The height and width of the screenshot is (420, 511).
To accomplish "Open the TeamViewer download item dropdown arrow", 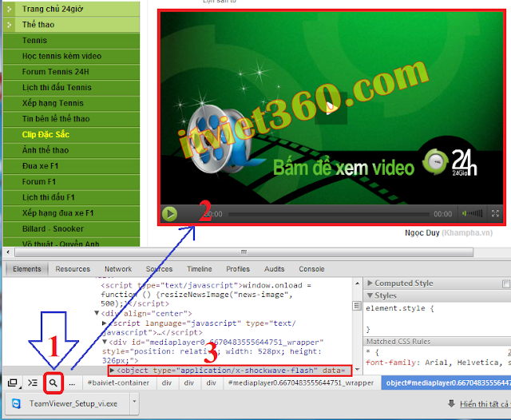I will point(134,402).
